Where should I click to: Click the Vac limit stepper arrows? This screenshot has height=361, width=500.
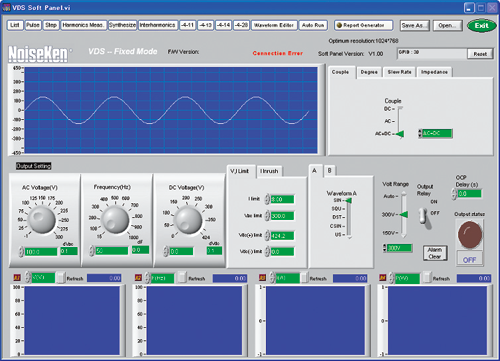click(x=267, y=216)
